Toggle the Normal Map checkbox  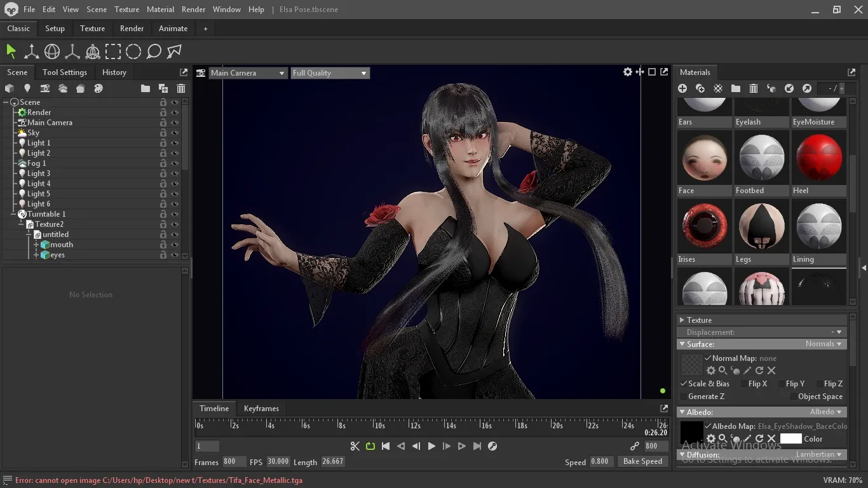click(708, 358)
